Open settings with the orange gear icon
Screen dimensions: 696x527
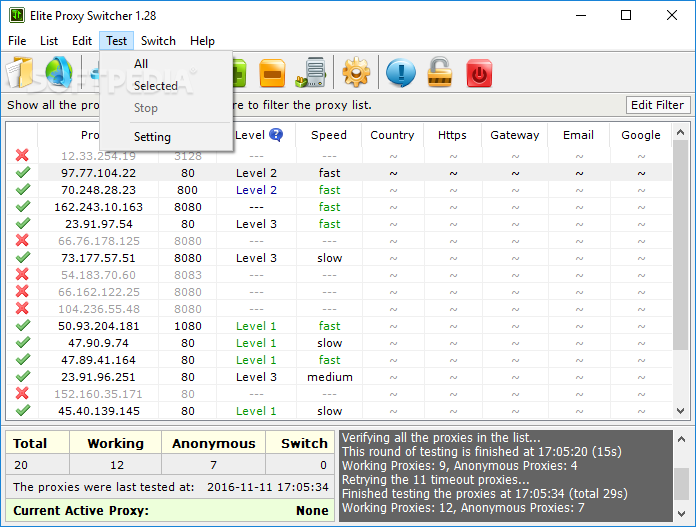356,72
